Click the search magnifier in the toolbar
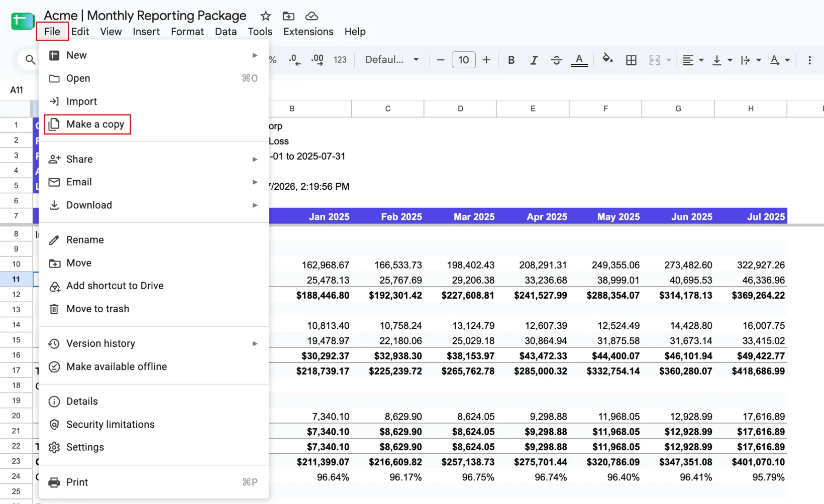 (30, 60)
